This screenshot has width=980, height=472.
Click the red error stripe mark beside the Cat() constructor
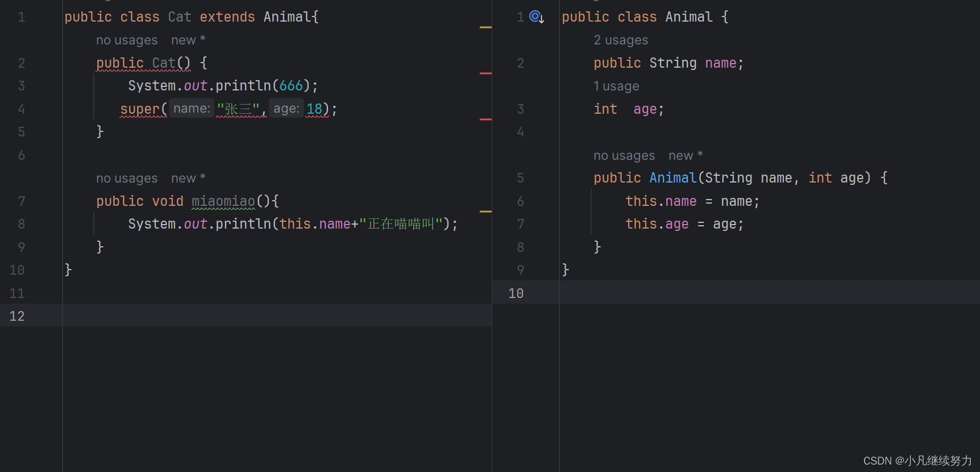pos(485,73)
